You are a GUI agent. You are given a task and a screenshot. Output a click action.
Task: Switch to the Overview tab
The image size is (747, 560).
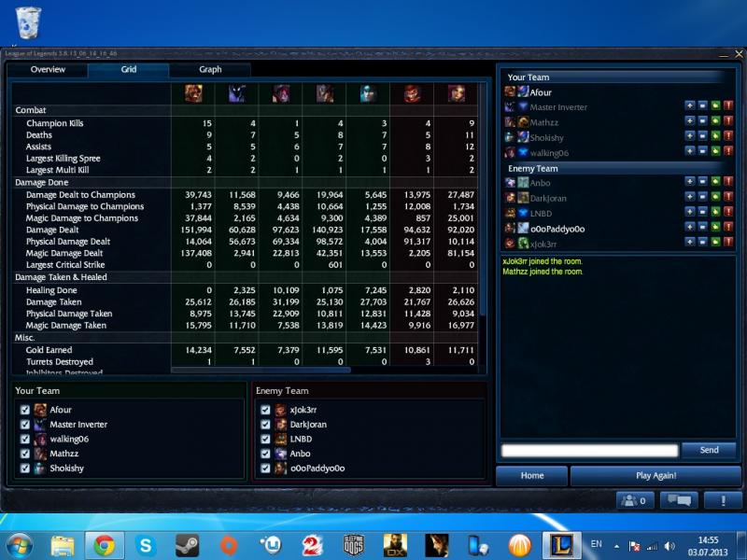[x=48, y=69]
